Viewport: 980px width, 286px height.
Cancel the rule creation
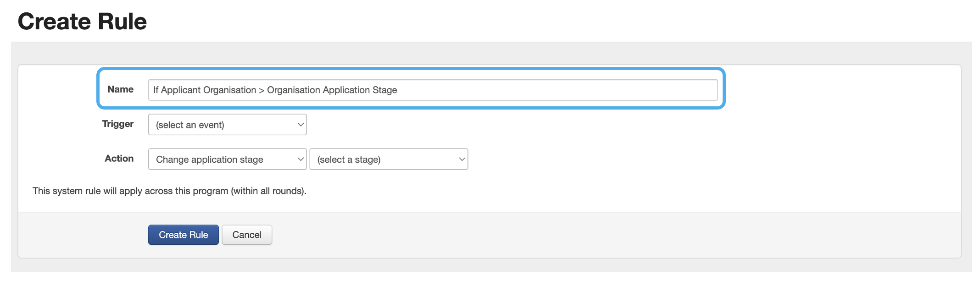(247, 235)
